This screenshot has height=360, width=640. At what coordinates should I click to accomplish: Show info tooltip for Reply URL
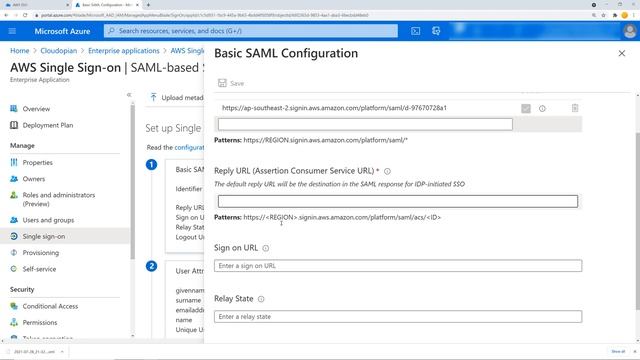(x=387, y=171)
